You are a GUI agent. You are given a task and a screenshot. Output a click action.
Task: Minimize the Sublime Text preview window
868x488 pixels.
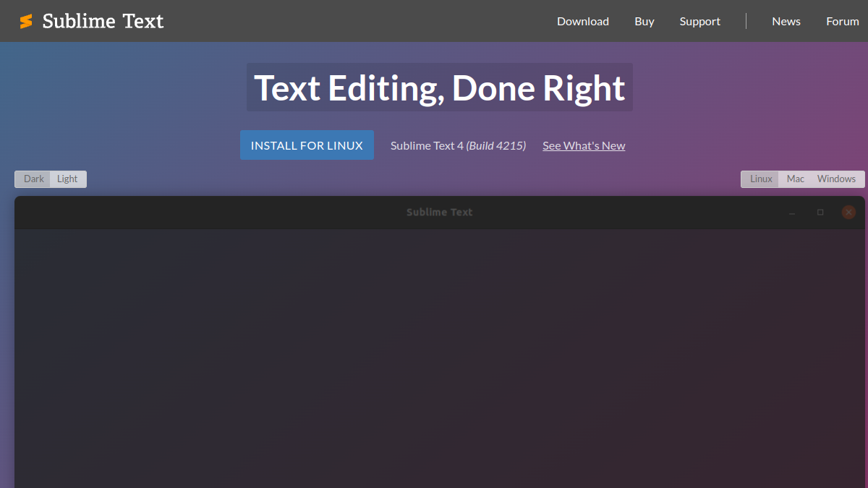tap(792, 213)
